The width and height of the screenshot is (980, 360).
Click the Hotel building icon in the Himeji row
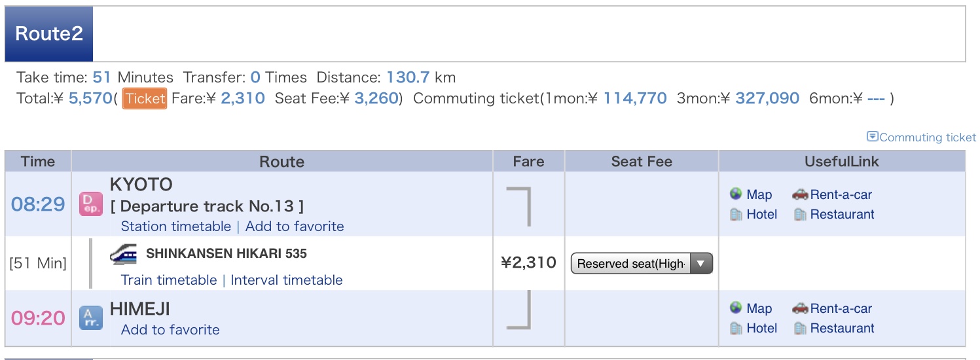736,328
